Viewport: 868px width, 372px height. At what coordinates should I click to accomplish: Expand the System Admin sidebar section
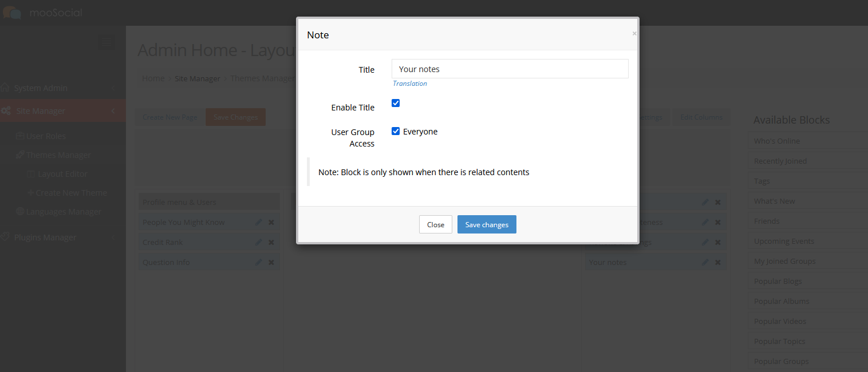pyautogui.click(x=63, y=88)
